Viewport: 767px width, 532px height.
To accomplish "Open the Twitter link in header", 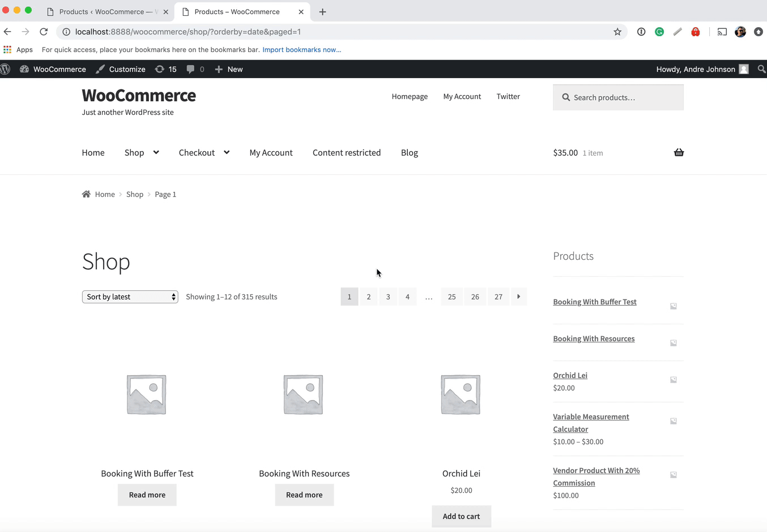I will pyautogui.click(x=508, y=96).
